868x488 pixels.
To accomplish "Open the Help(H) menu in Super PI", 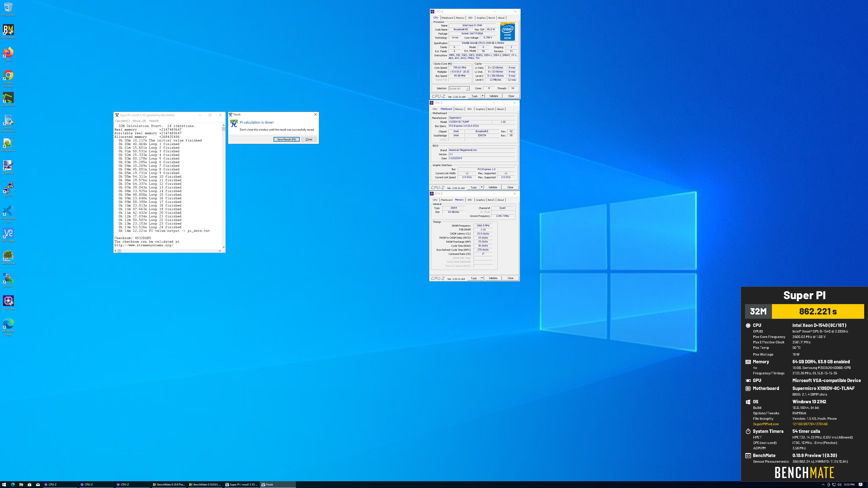I will [x=154, y=121].
